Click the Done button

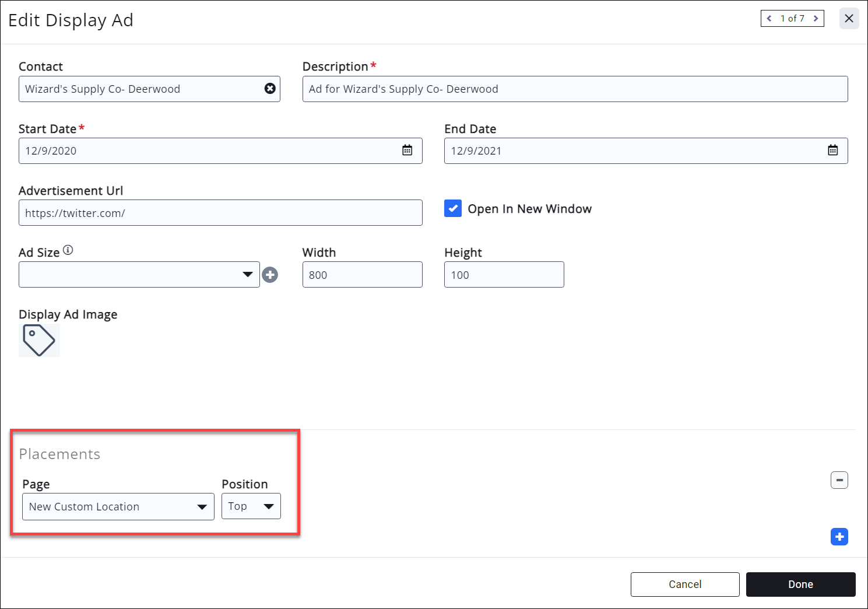click(x=800, y=584)
